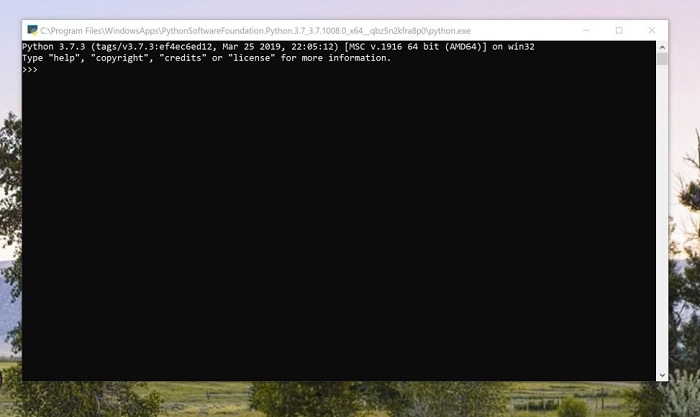Click the word "help" in the console
Image resolution: width=700 pixels, height=417 pixels.
[x=64, y=58]
